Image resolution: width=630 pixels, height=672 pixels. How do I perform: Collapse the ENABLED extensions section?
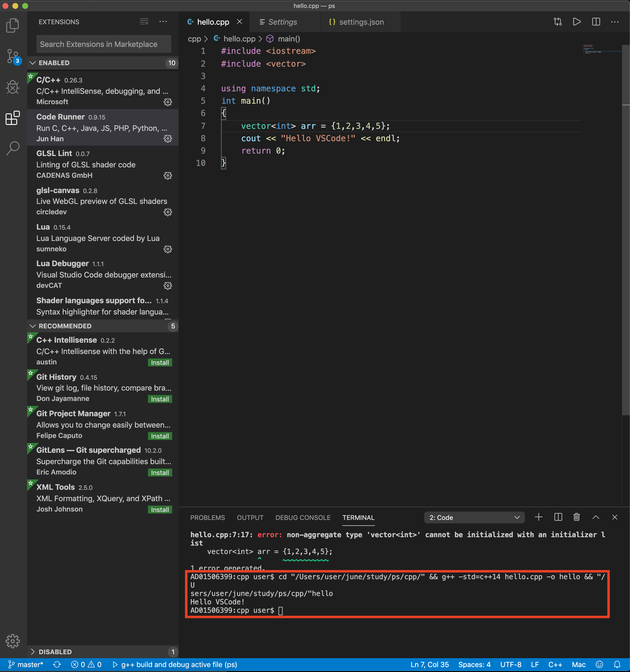point(33,63)
